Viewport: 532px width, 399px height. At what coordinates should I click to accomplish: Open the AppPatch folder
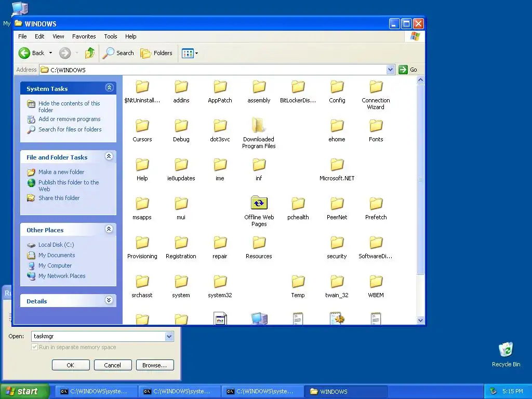point(220,91)
